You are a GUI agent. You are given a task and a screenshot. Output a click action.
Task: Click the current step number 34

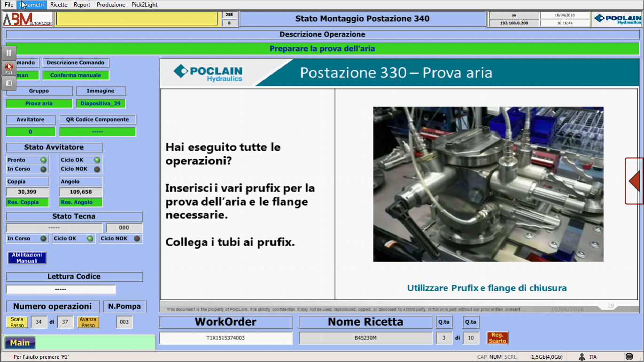click(39, 322)
